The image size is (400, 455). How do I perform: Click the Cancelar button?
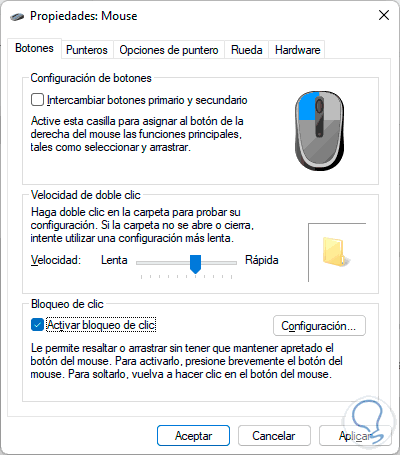click(274, 436)
